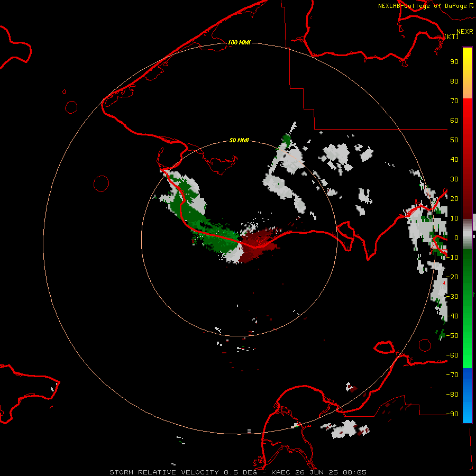Click the "50" value on the velocity scale
Image resolution: width=476 pixels, height=476 pixels.
click(454, 140)
